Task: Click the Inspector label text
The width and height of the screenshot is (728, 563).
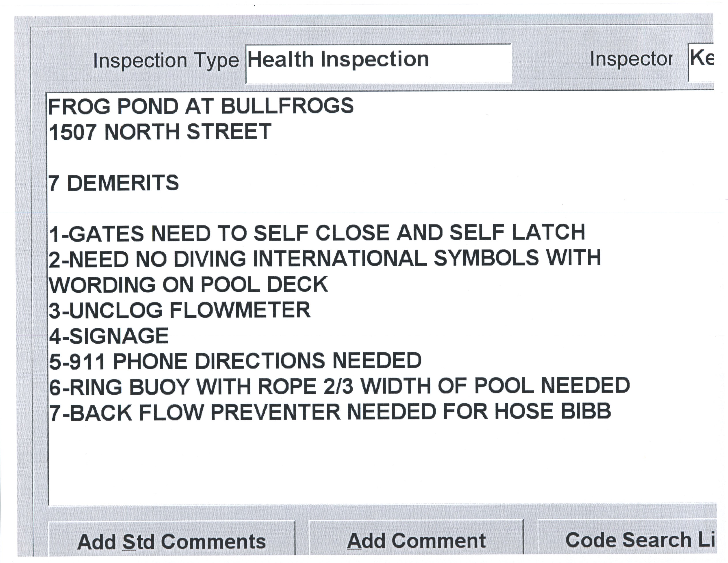Action: [631, 59]
